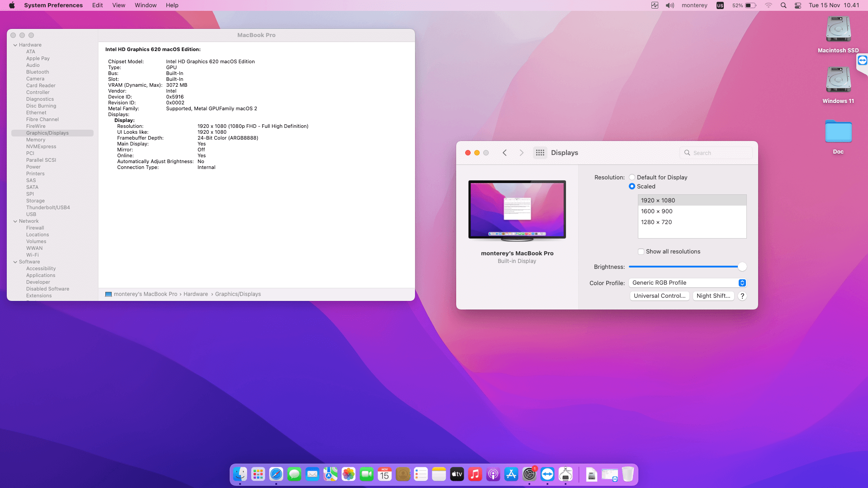
Task: Select the Scaled resolution option
Action: pyautogui.click(x=632, y=186)
